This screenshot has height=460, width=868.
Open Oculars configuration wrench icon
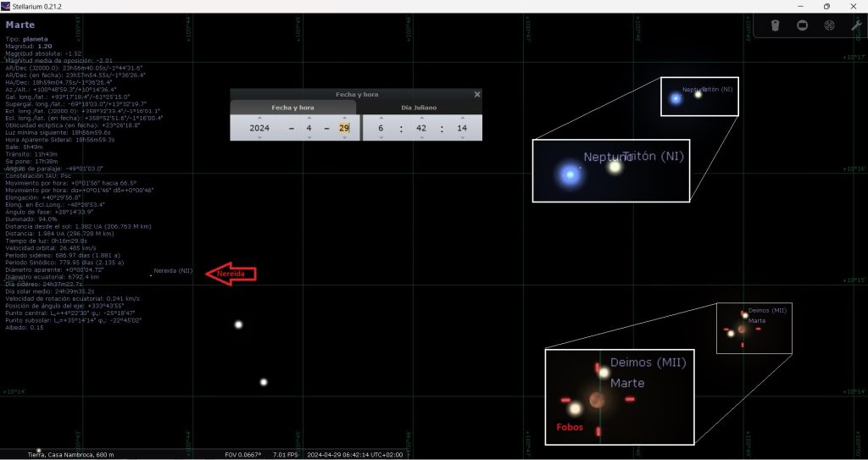click(855, 25)
